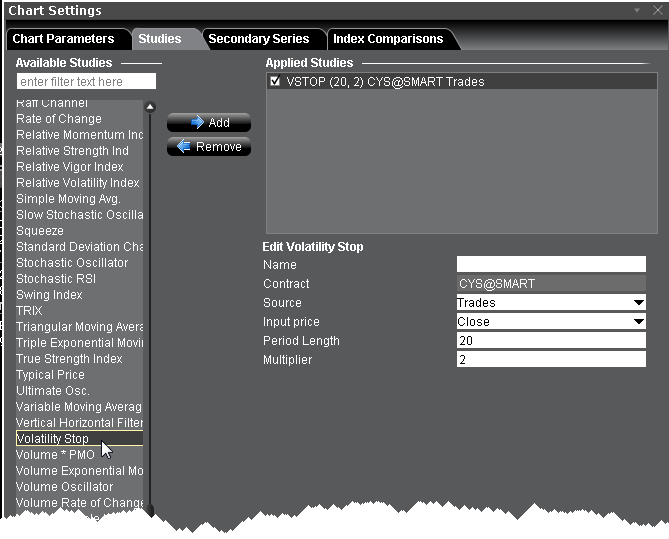Select the TRIX study
669x539 pixels.
click(x=30, y=311)
